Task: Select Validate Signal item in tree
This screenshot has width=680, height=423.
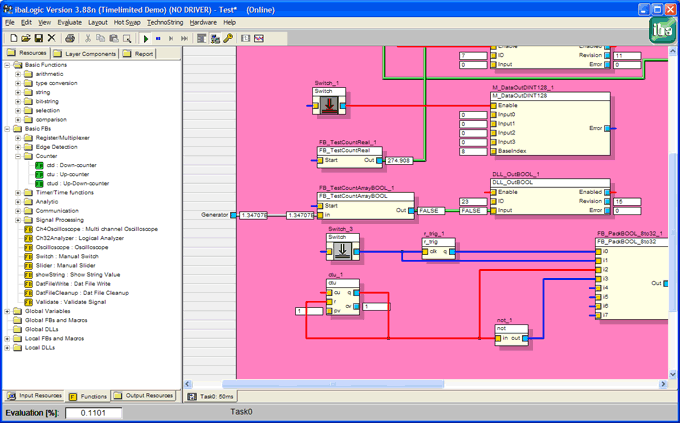Action: [65, 302]
